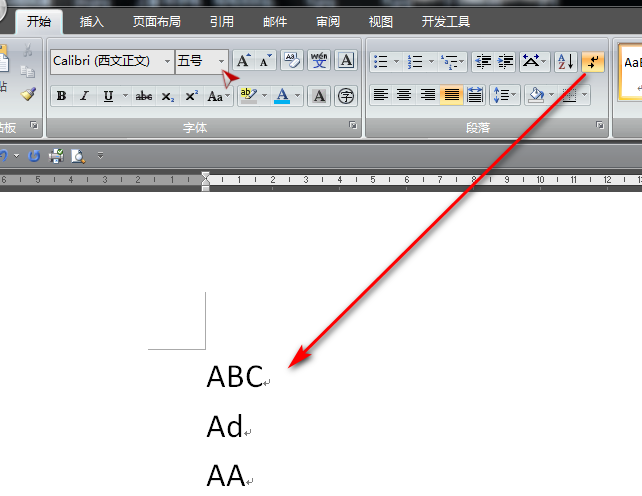Apply distributed alignment
The height and width of the screenshot is (496, 642).
tap(475, 95)
